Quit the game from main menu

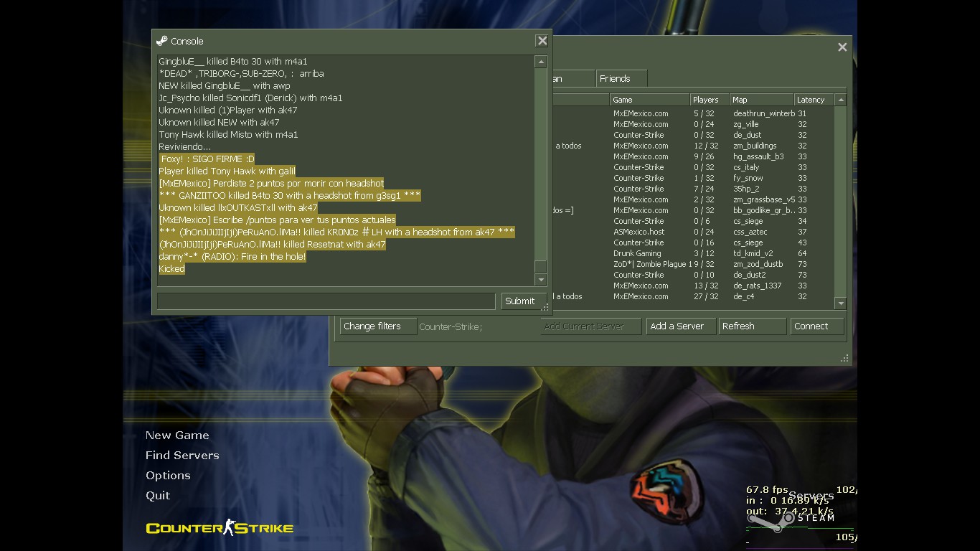click(158, 496)
